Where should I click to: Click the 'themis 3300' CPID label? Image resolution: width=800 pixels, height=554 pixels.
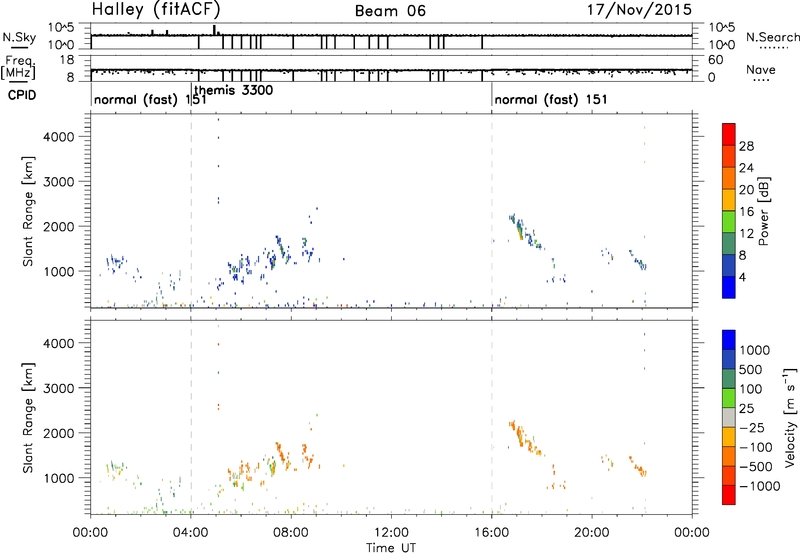[x=234, y=90]
